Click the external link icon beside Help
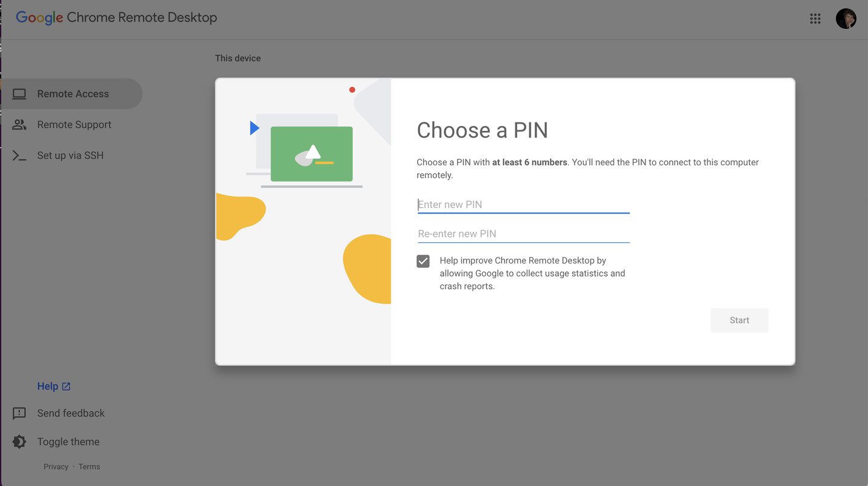The image size is (868, 486). click(66, 387)
